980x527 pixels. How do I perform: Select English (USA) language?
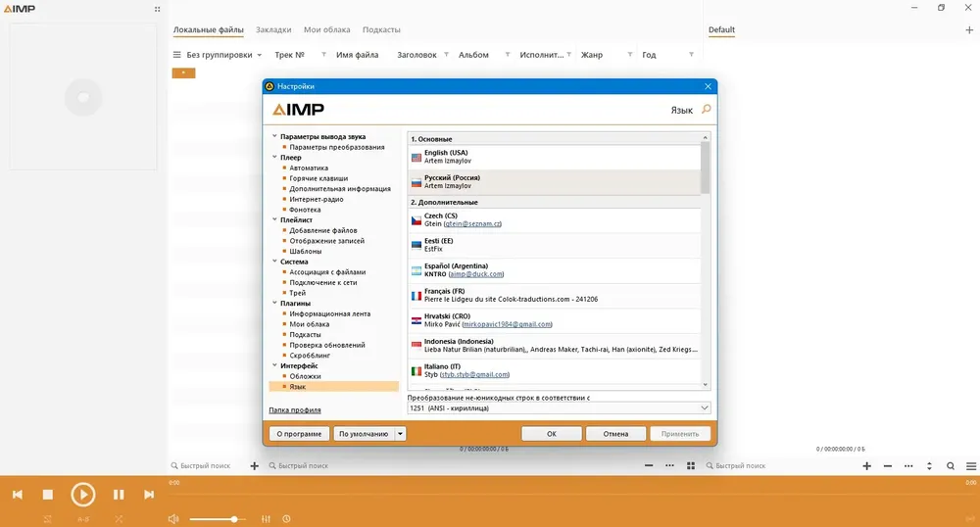555,157
